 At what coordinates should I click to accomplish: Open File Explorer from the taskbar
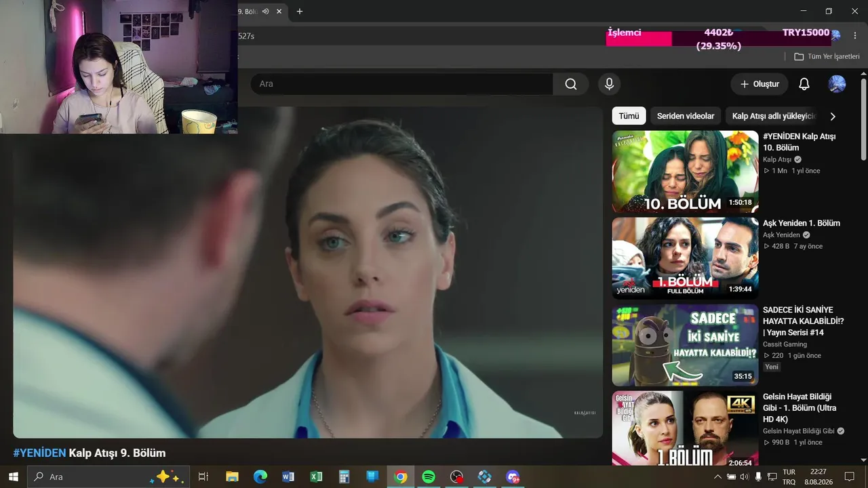232,476
